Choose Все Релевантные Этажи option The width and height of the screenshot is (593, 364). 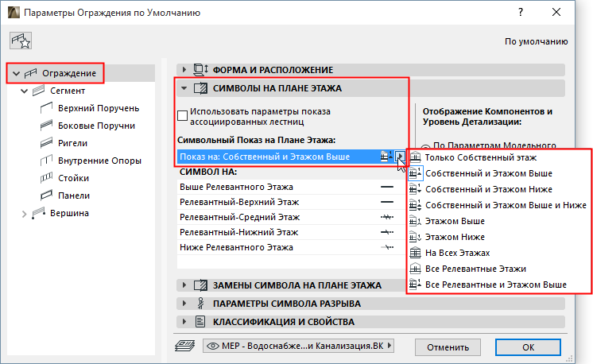pyautogui.click(x=499, y=269)
